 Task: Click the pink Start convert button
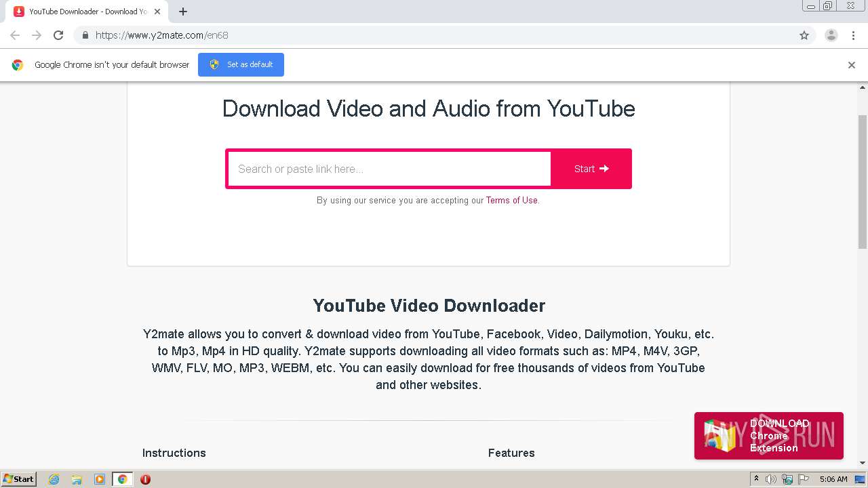pos(591,169)
